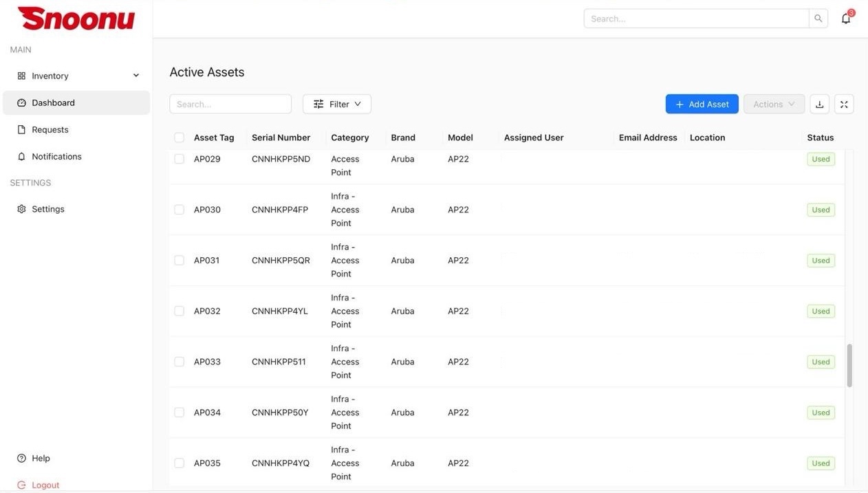868x493 pixels.
Task: Click the Active Assets search field
Action: tap(230, 105)
